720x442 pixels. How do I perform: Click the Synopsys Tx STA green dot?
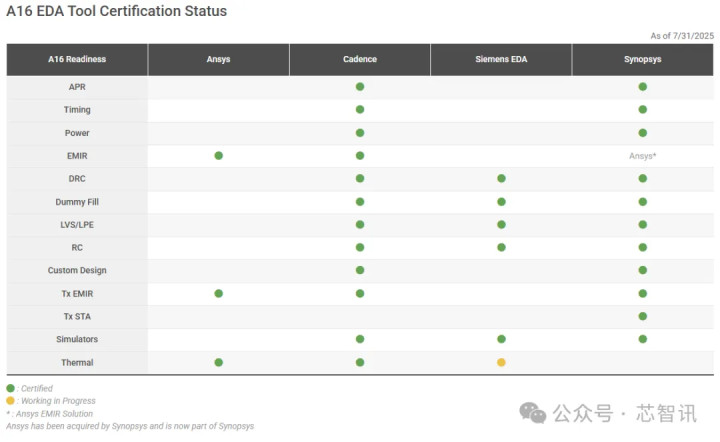point(642,316)
